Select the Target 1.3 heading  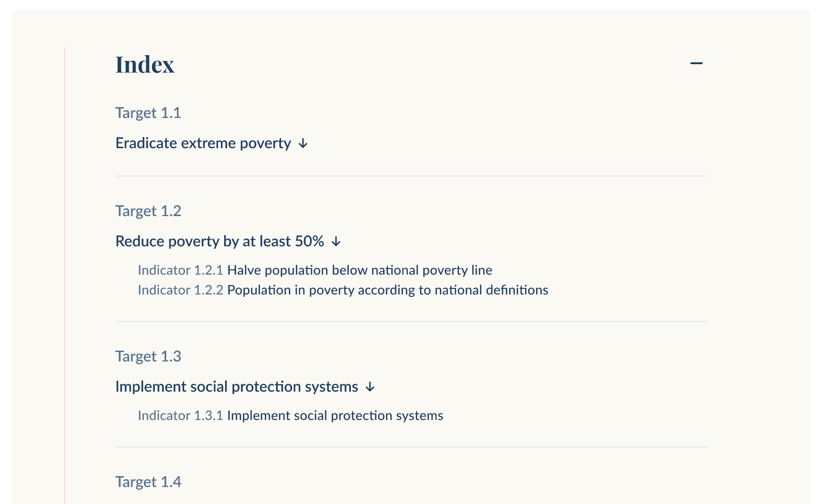[x=148, y=356]
